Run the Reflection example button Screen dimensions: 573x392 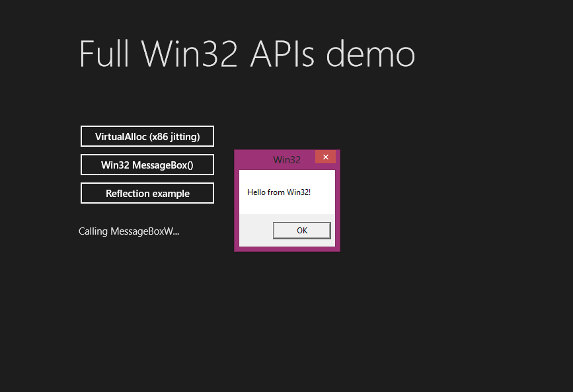point(147,193)
